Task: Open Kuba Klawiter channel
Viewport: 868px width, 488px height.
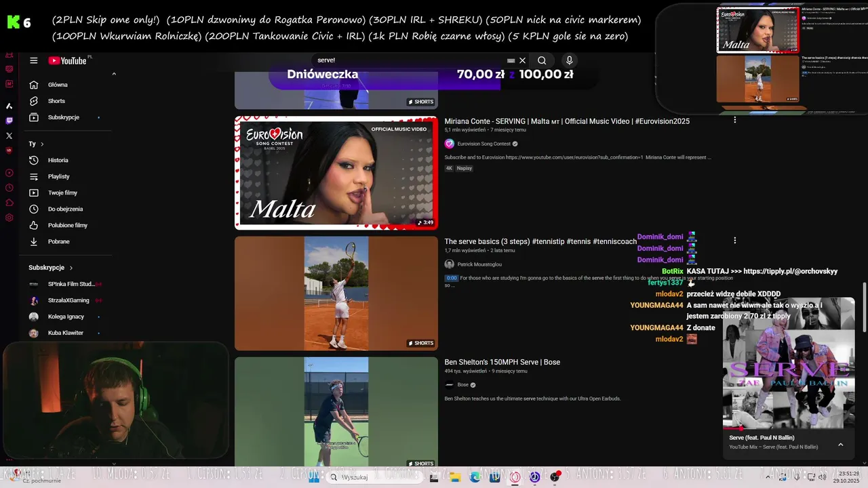Action: 65,333
